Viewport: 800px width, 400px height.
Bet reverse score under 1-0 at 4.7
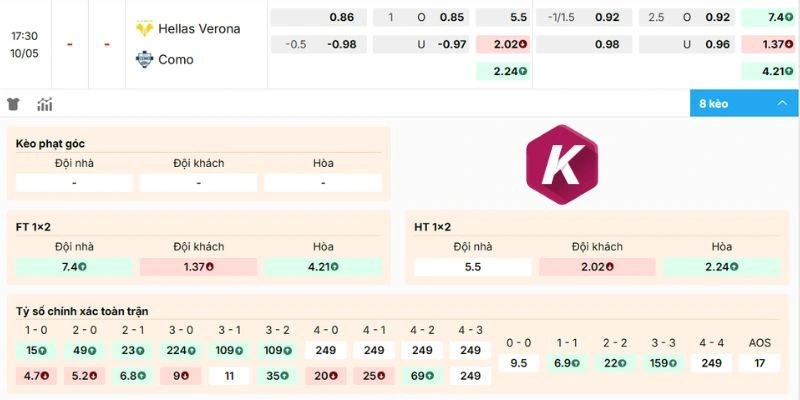36,376
